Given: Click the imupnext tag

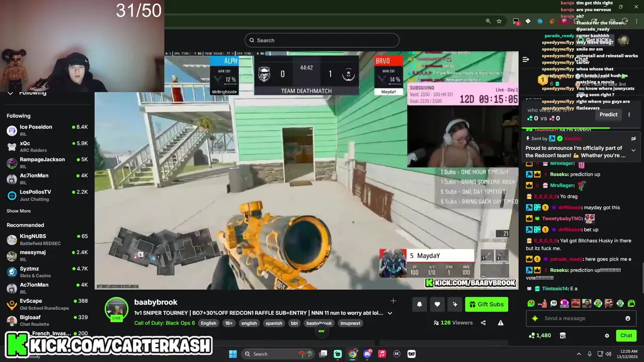Looking at the screenshot, I should [350, 323].
